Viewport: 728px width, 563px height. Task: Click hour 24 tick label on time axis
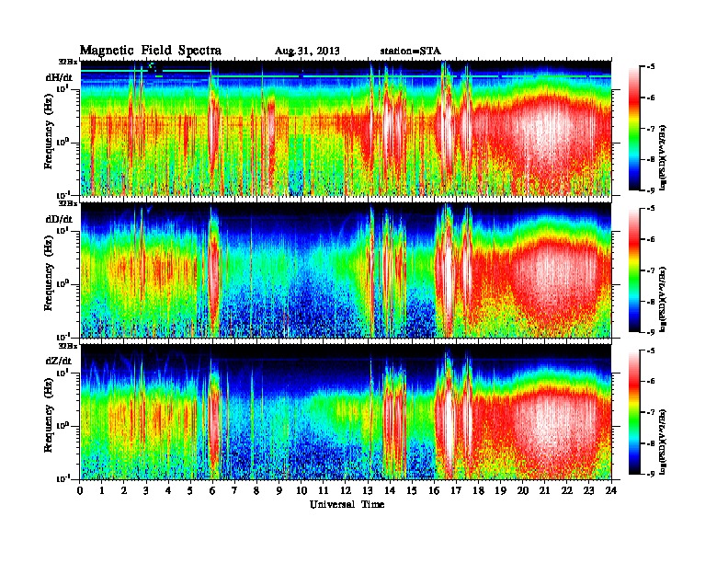pos(611,490)
